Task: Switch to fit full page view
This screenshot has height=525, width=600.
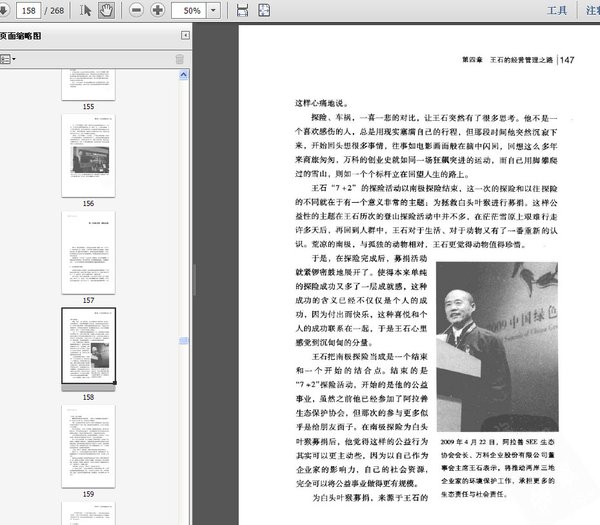Action: [x=265, y=10]
